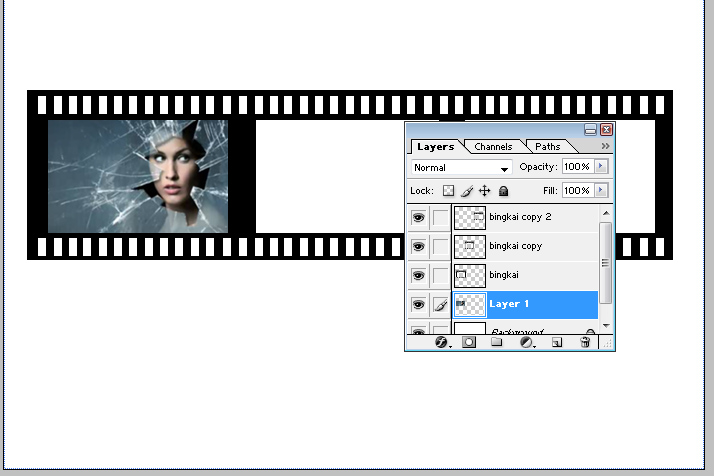Minimize the Layers palette

coord(590,130)
